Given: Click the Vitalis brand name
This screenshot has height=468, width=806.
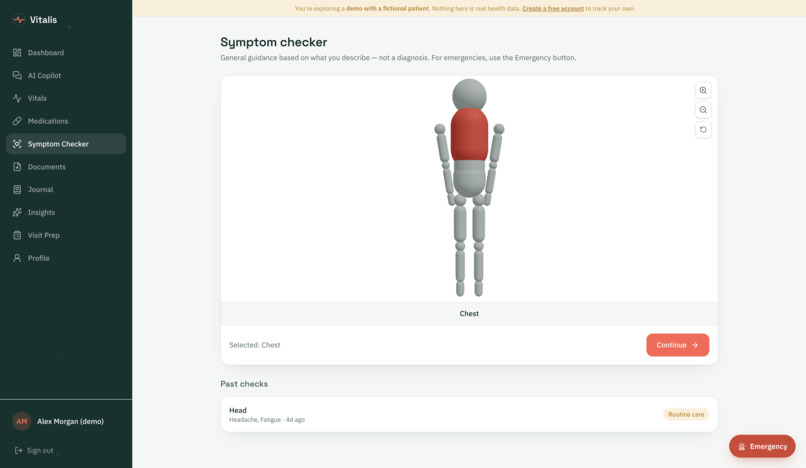Looking at the screenshot, I should coord(43,20).
